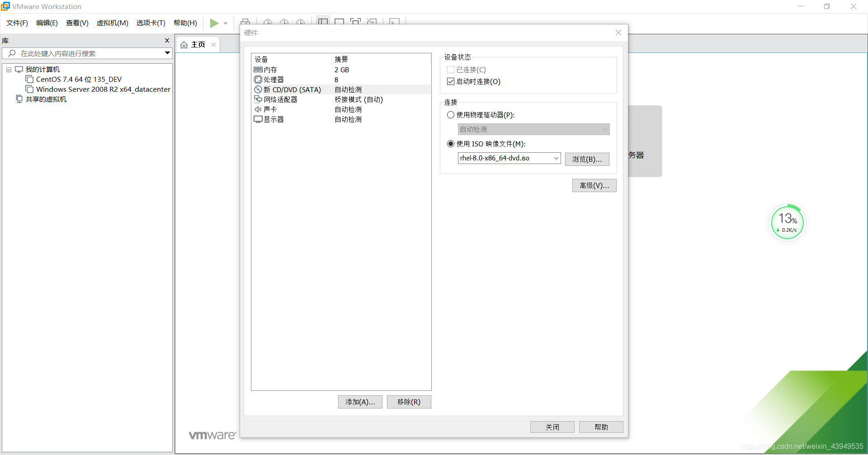This screenshot has width=868, height=455.
Task: Click the CentOS 7.4 VM icon
Action: 29,79
